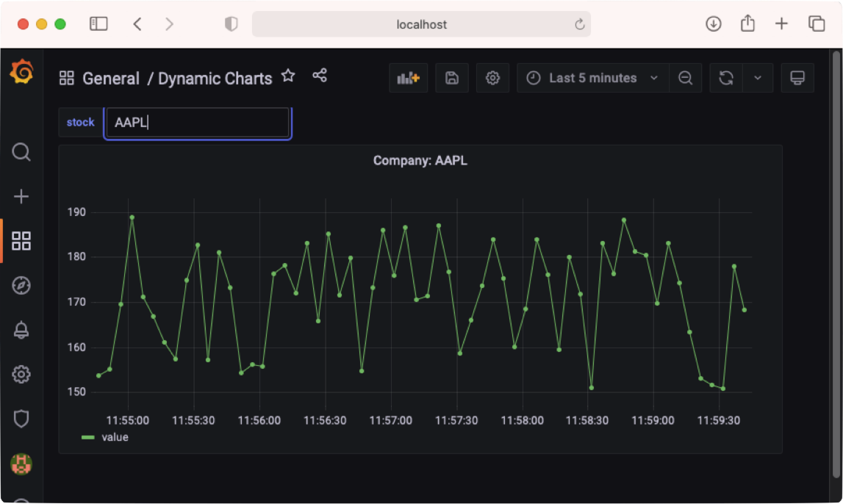Open the Server Admin shield icon
Image resolution: width=843 pixels, height=504 pixels.
[21, 419]
